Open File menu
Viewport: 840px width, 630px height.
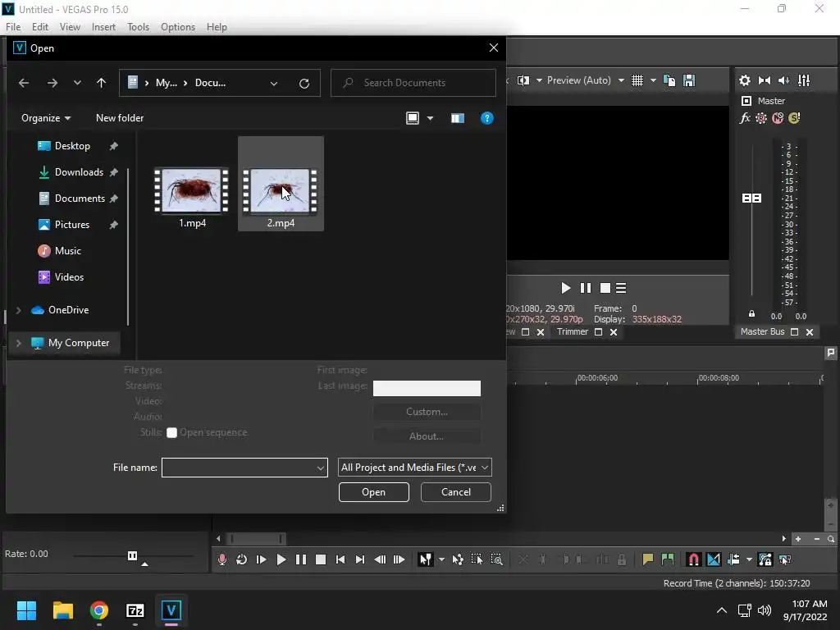tap(13, 27)
